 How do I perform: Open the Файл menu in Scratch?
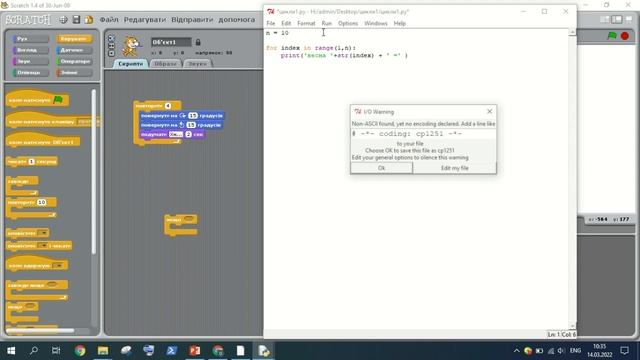pos(109,20)
